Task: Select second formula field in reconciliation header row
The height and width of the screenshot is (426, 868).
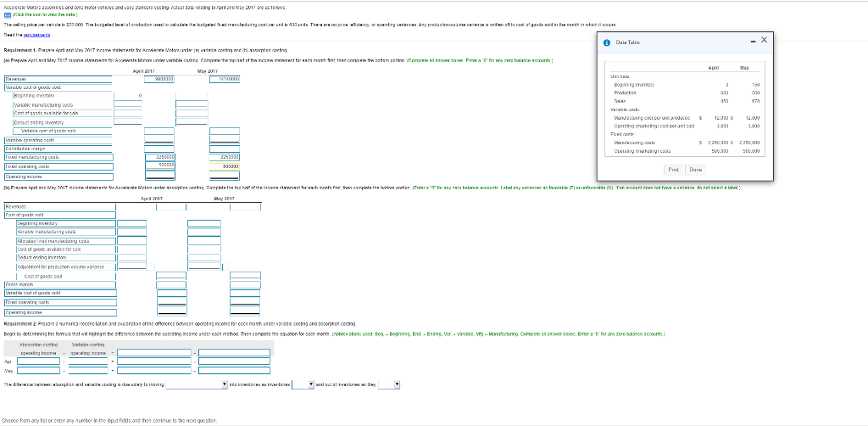Action: pos(235,352)
